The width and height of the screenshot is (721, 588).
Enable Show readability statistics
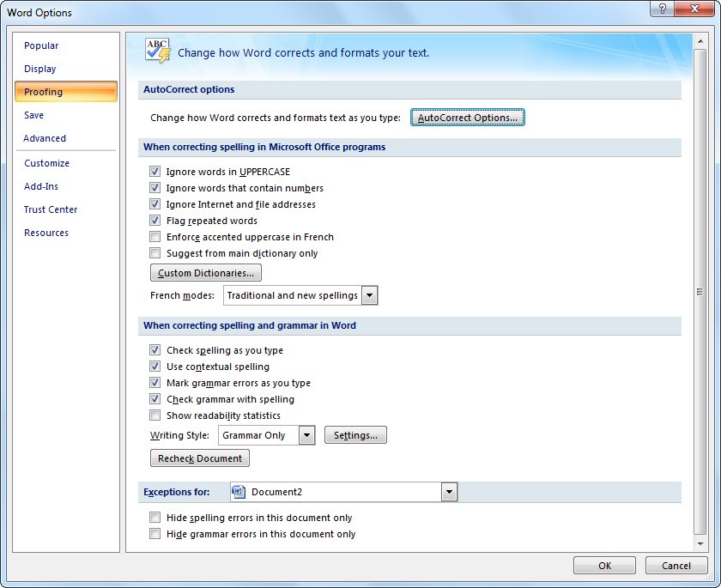(155, 415)
